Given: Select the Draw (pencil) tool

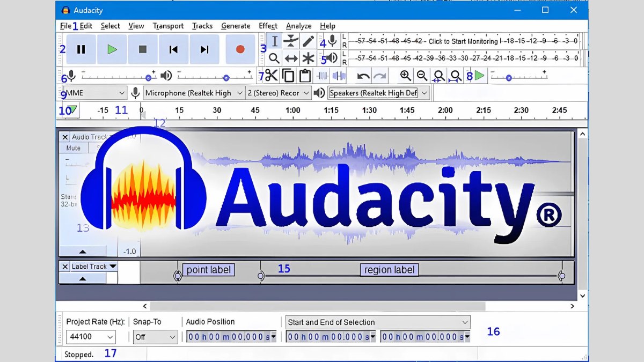Looking at the screenshot, I should click(x=308, y=41).
